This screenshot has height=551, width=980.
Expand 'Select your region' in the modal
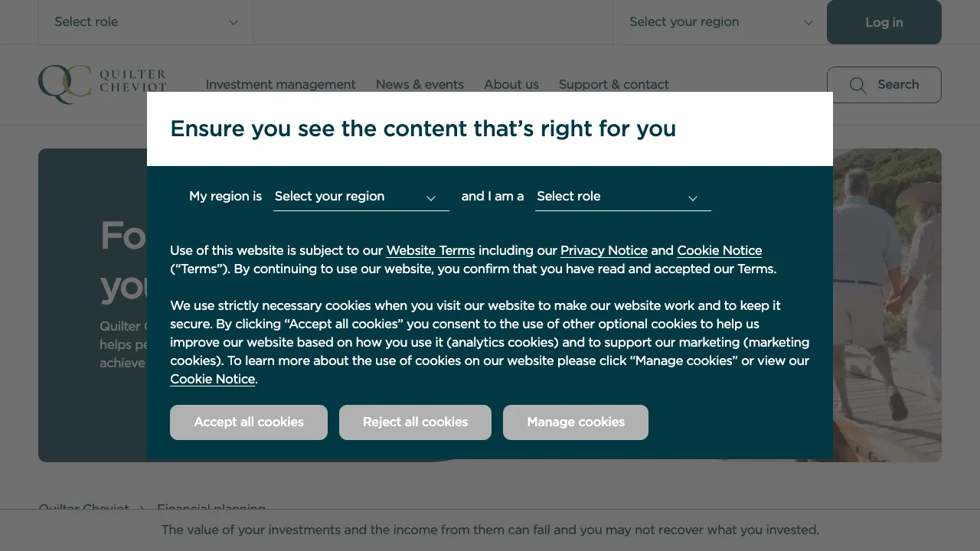361,197
